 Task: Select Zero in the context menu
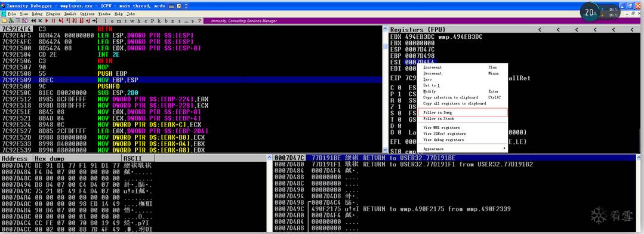463,79
